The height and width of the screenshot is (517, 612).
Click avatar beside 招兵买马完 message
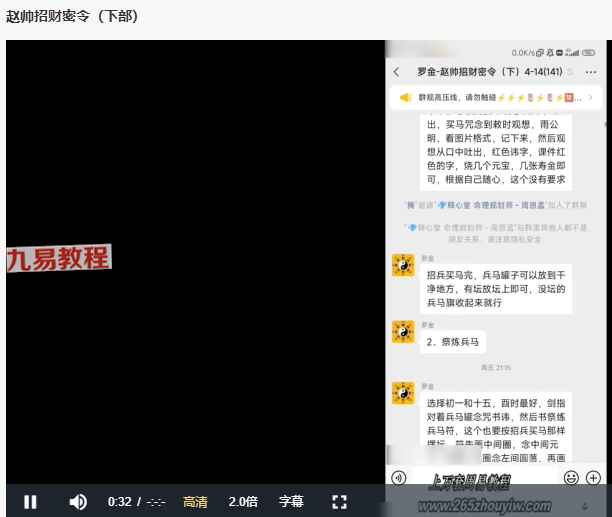404,265
